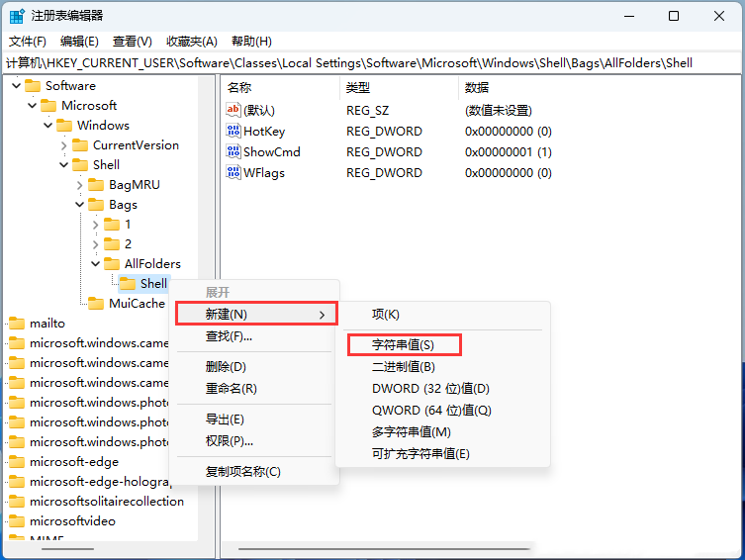Click the 类型 column header
The height and width of the screenshot is (560, 745).
358,88
